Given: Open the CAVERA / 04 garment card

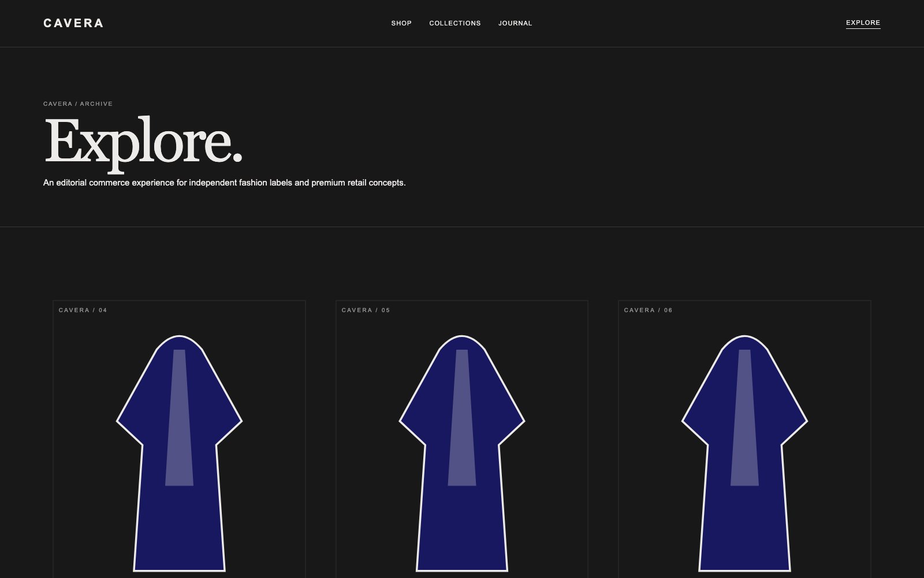Looking at the screenshot, I should (179, 439).
